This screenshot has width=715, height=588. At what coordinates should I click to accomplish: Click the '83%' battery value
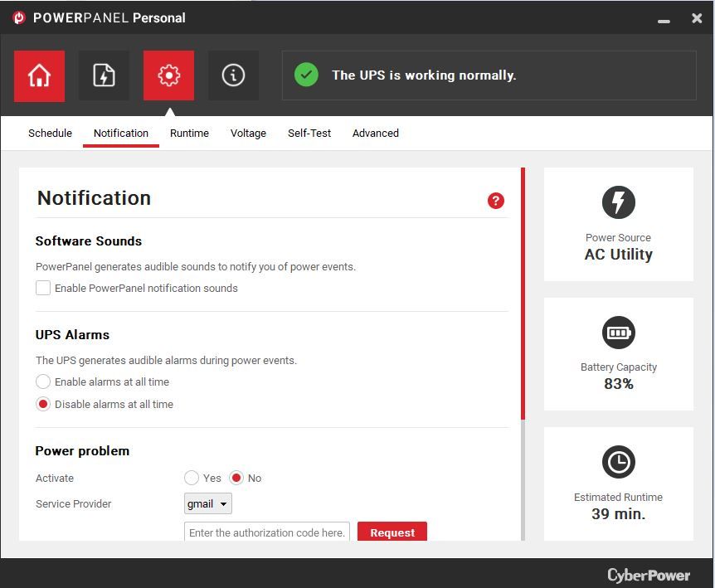(618, 384)
